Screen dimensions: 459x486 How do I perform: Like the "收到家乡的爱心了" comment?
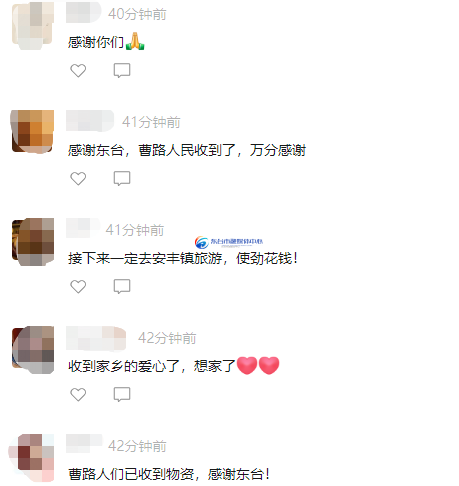click(x=78, y=394)
